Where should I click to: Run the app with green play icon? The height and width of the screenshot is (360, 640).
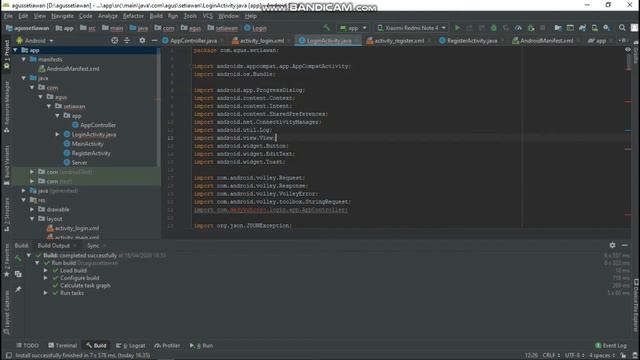457,28
